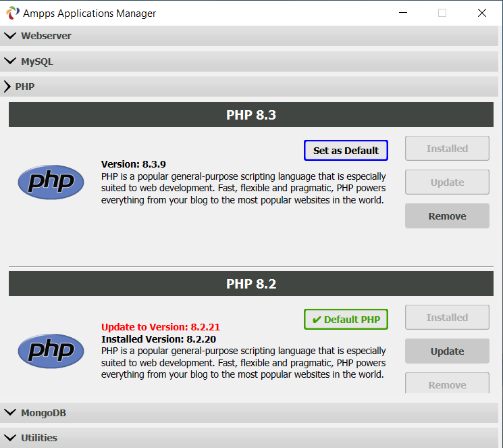Click 'Installed Version: 8.2.20' text
The image size is (503, 448).
[159, 339]
